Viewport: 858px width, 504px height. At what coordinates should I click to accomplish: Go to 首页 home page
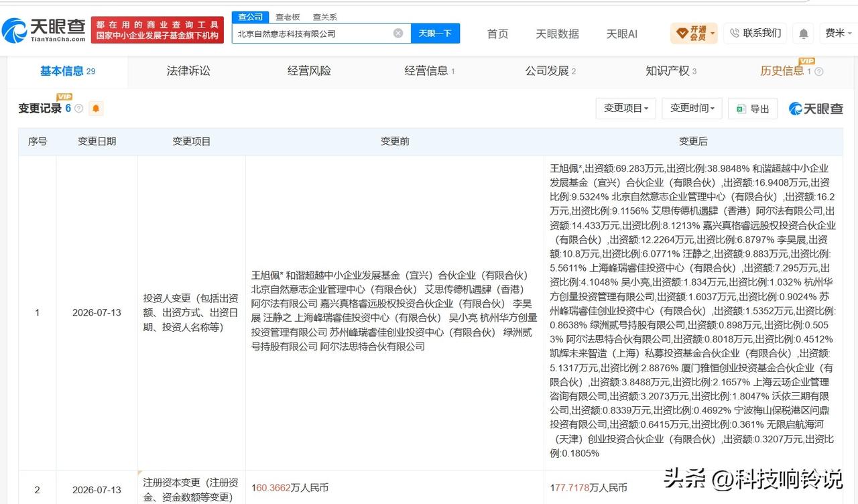point(497,34)
